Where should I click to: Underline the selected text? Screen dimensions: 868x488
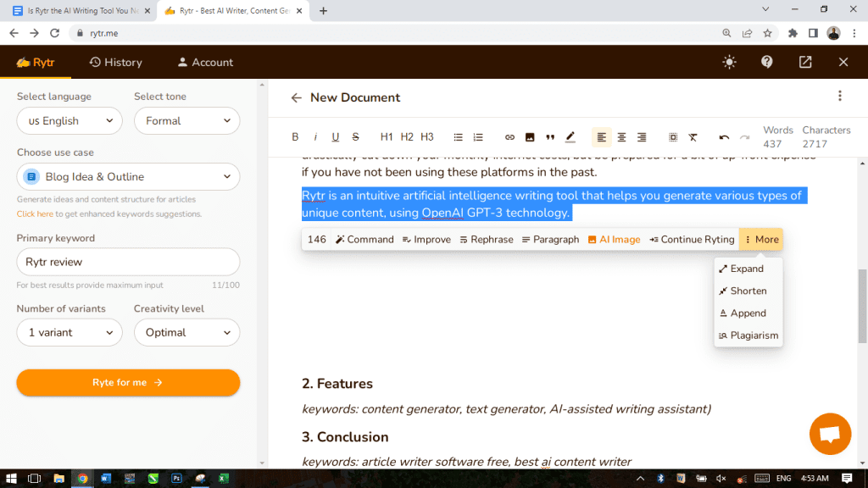(x=335, y=136)
